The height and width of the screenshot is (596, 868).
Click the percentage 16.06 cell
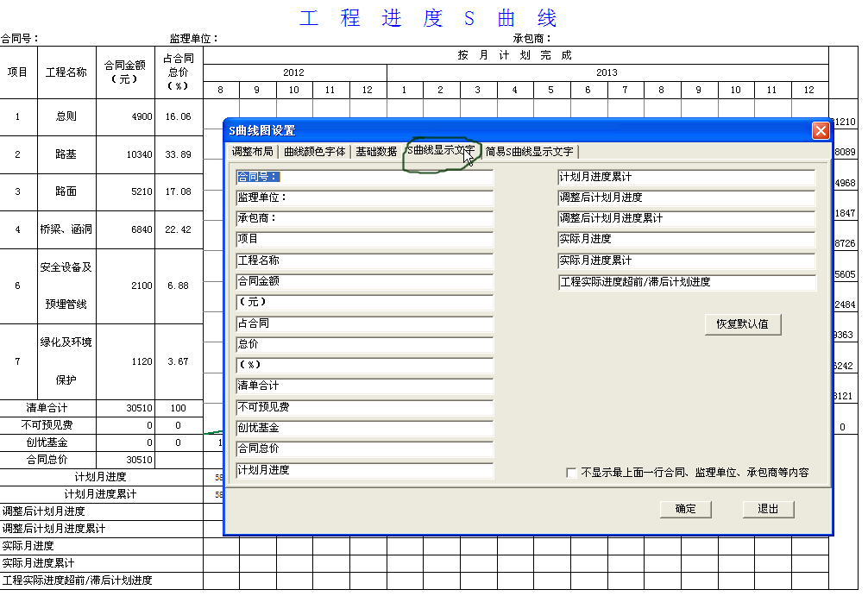tap(179, 116)
